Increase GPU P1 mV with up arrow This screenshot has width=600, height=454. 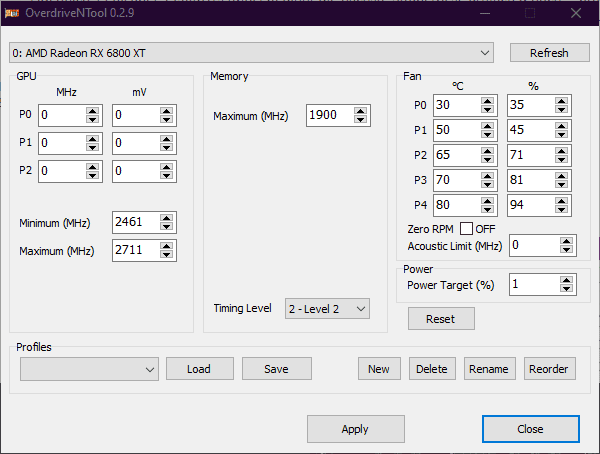(166, 139)
